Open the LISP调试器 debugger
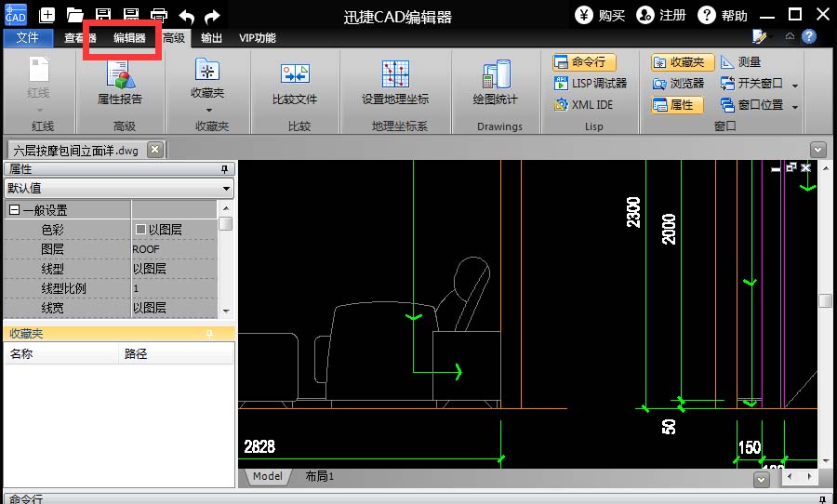The height and width of the screenshot is (504, 837). tap(591, 84)
